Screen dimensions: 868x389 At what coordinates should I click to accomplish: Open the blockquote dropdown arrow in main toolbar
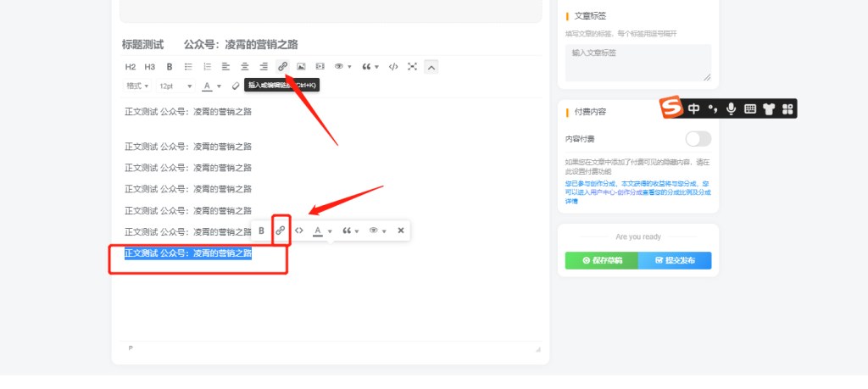[x=377, y=68]
